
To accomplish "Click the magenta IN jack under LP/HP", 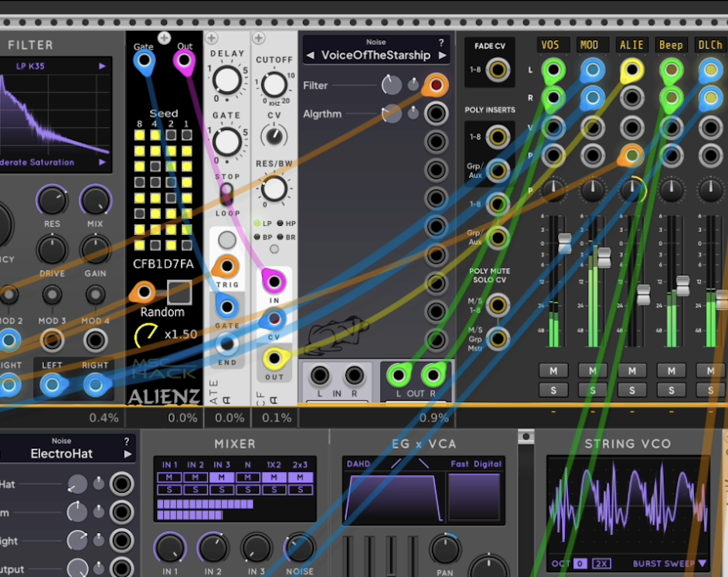I will (x=274, y=282).
